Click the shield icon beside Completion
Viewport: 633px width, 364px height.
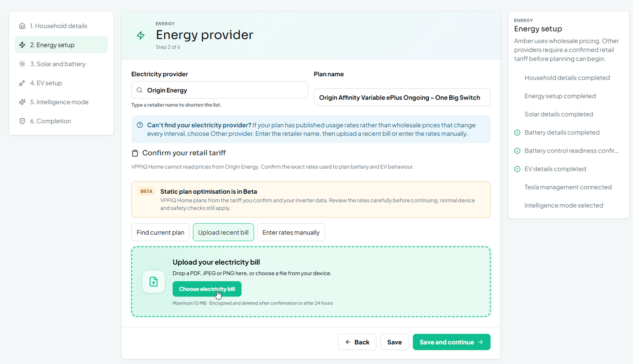click(22, 121)
